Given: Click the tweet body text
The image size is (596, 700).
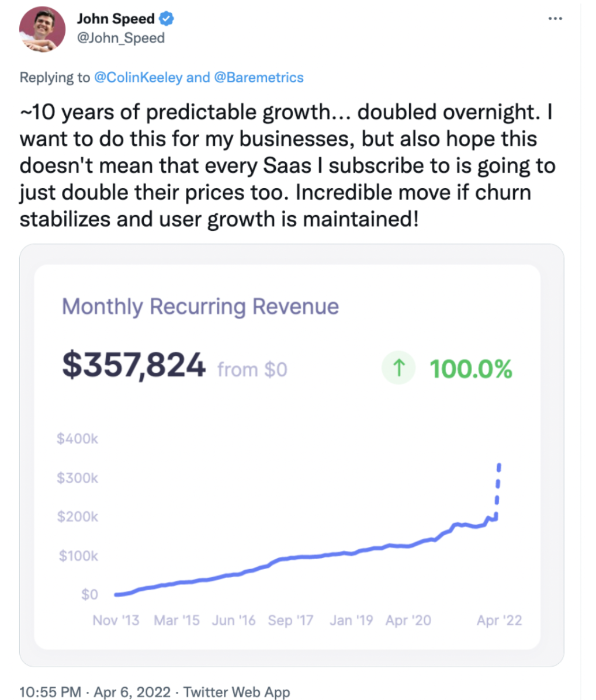Looking at the screenshot, I should [x=286, y=166].
